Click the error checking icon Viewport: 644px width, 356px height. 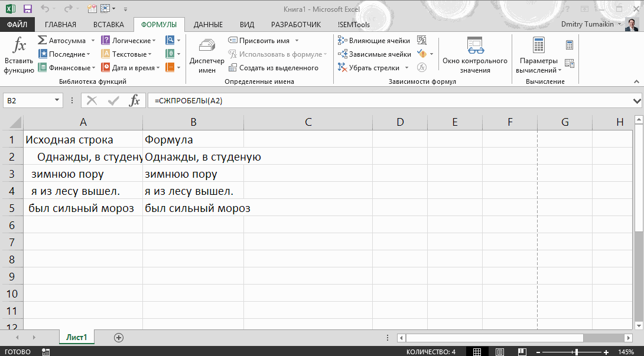(422, 54)
